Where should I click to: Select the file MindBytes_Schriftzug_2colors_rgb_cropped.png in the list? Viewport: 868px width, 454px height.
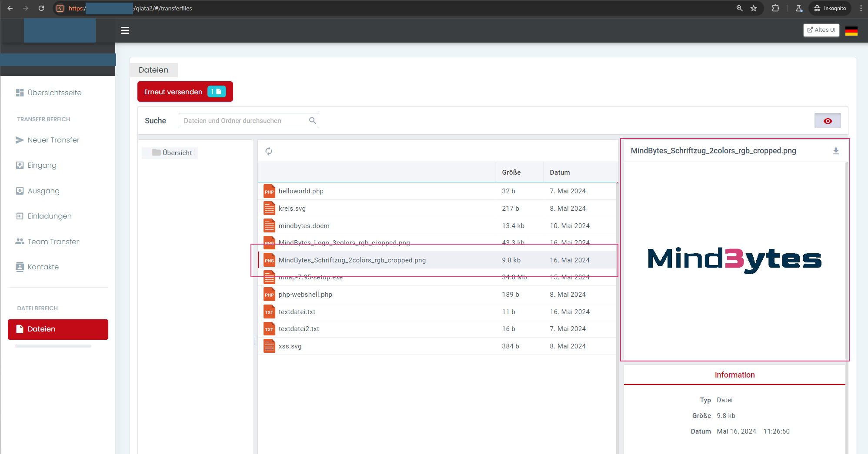437,260
